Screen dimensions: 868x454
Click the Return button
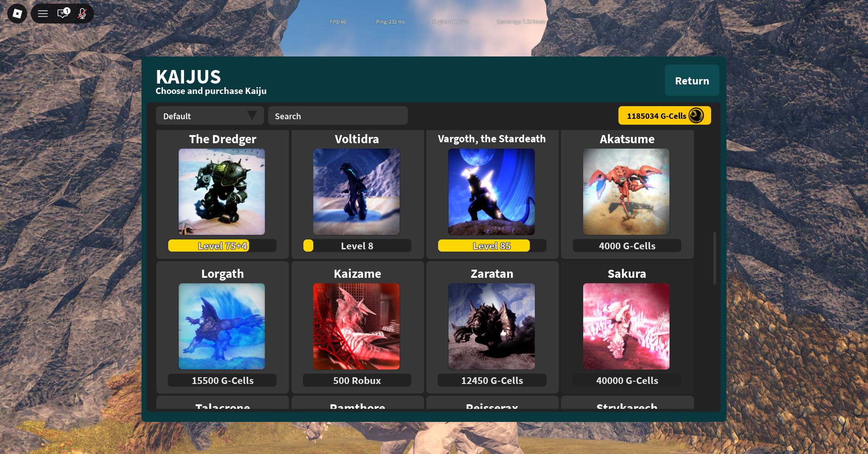pyautogui.click(x=692, y=80)
